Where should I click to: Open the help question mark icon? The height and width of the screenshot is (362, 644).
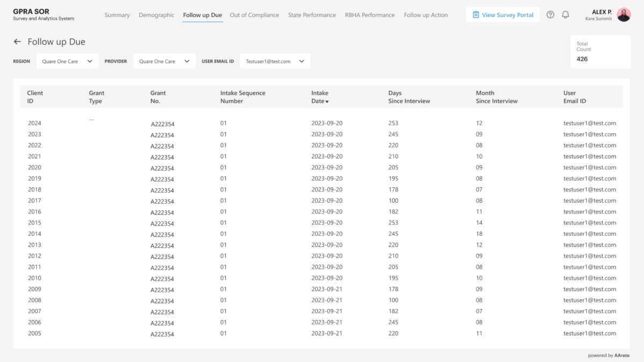point(550,15)
